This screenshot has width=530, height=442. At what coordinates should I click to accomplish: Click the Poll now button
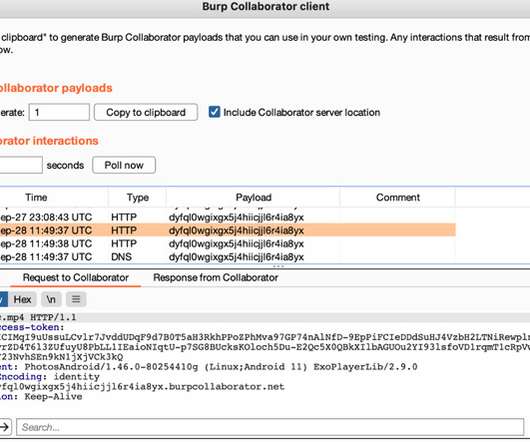point(124,165)
